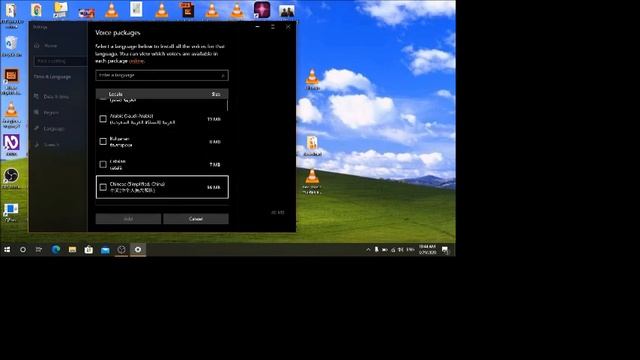Open the Mail app from the taskbar
The image size is (640, 360).
tap(105, 249)
